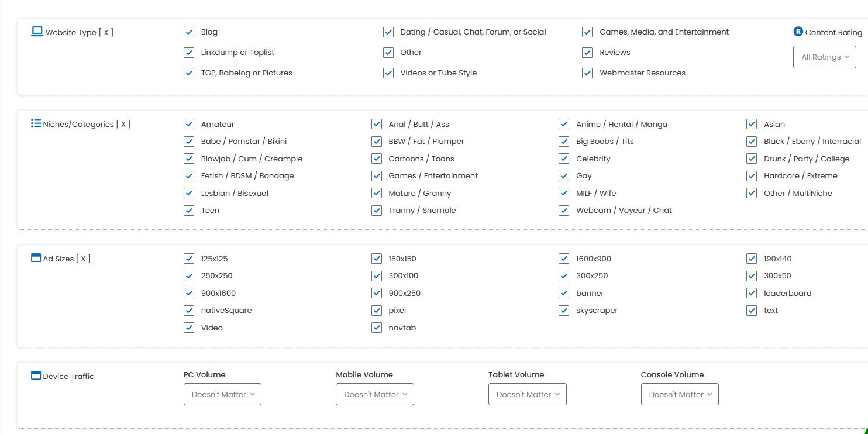Uncheck the Games / Entertainment niche checkbox
Image resolution: width=868 pixels, height=434 pixels.
[x=377, y=176]
